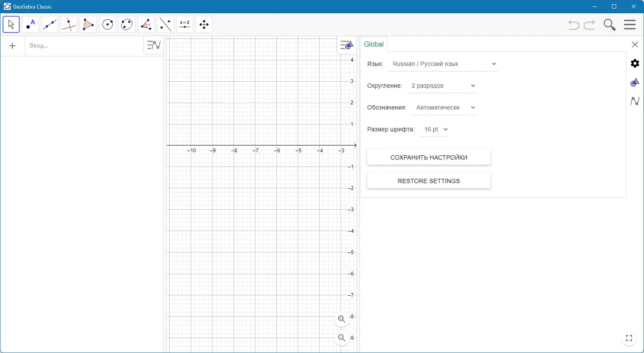
Task: Select the Line through two points tool
Action: (x=50, y=24)
